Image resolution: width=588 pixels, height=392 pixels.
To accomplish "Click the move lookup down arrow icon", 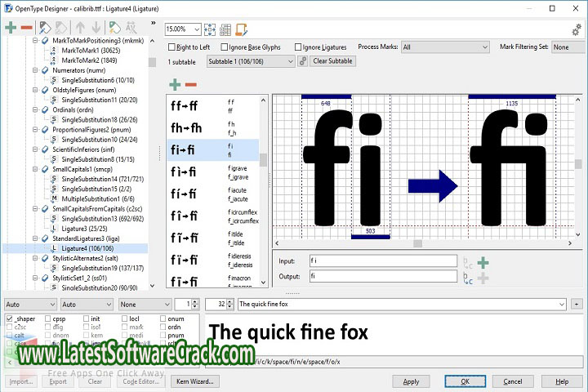I will pos(96,28).
